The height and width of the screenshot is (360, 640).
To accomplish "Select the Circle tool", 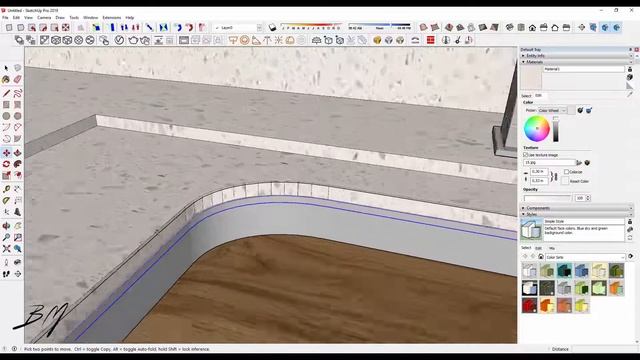I will pyautogui.click(x=6, y=116).
